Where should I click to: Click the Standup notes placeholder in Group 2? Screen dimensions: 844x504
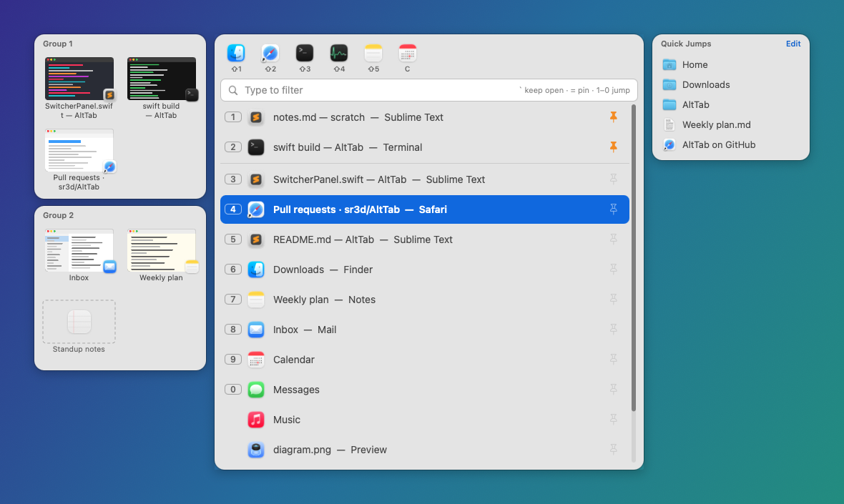tap(79, 322)
